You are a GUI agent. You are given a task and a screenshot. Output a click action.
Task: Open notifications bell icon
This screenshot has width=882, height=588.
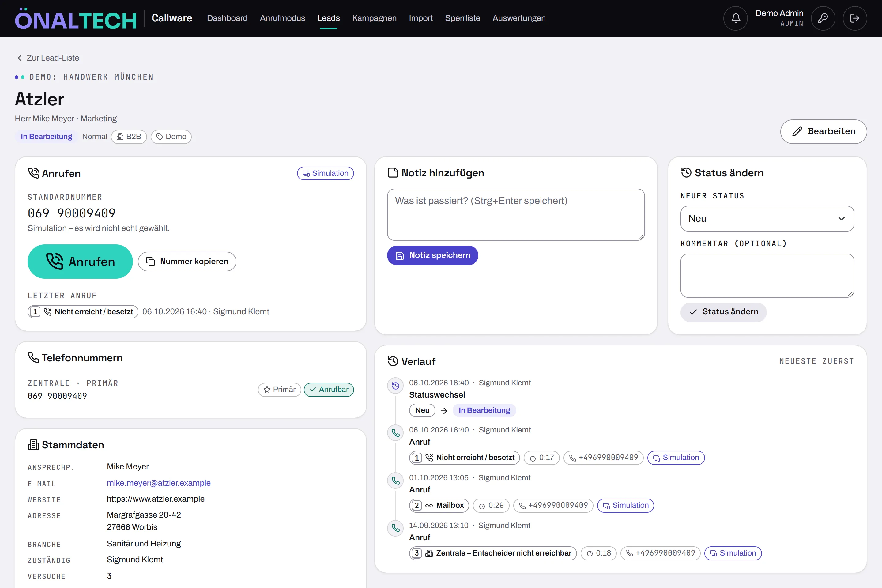click(735, 18)
